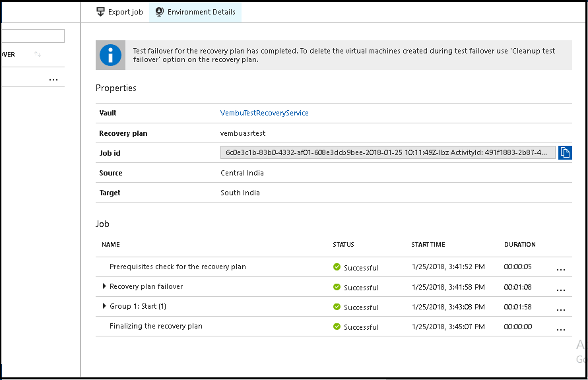Open the more options for Finalizing the recovery plan

tap(561, 329)
